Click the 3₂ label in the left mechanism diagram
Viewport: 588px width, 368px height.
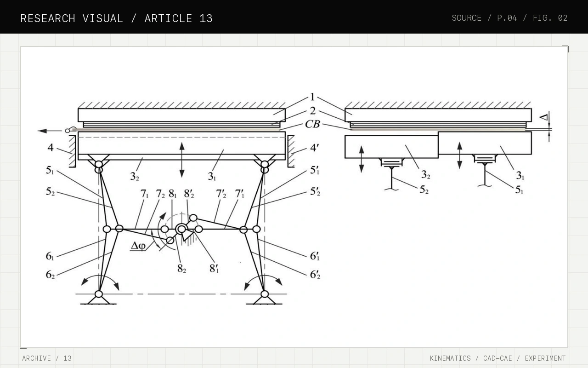[134, 176]
